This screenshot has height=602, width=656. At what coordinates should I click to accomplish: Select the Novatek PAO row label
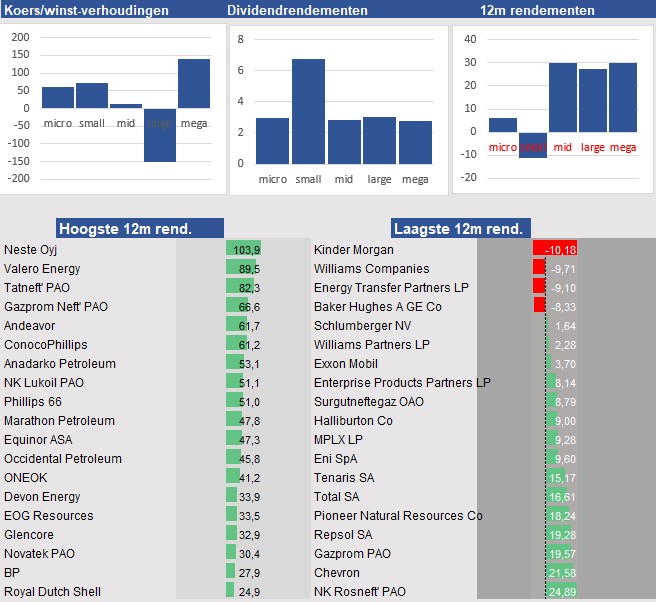pyautogui.click(x=39, y=553)
